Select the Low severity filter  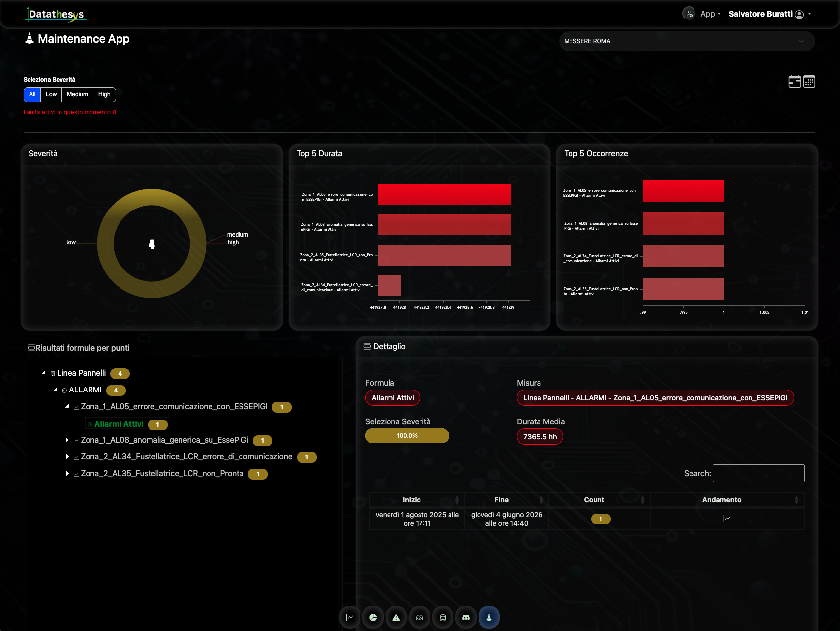[x=51, y=94]
